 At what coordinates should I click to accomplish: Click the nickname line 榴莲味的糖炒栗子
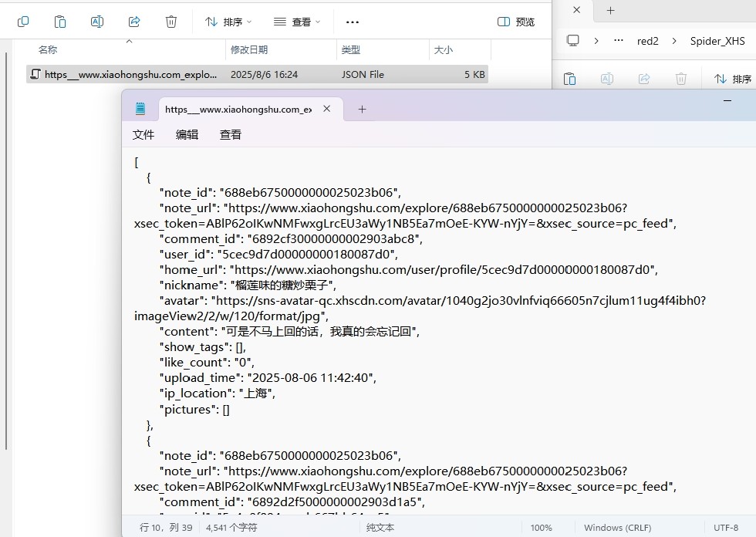pos(248,285)
